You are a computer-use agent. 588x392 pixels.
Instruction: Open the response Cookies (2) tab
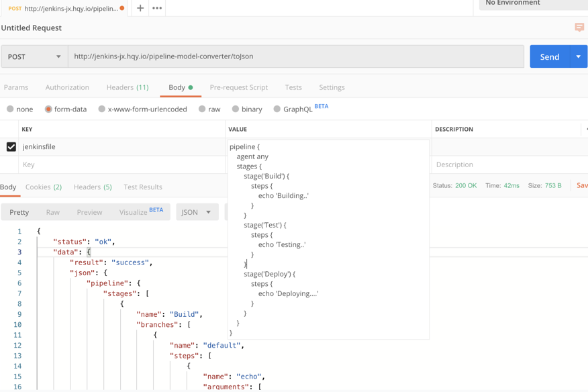(44, 187)
